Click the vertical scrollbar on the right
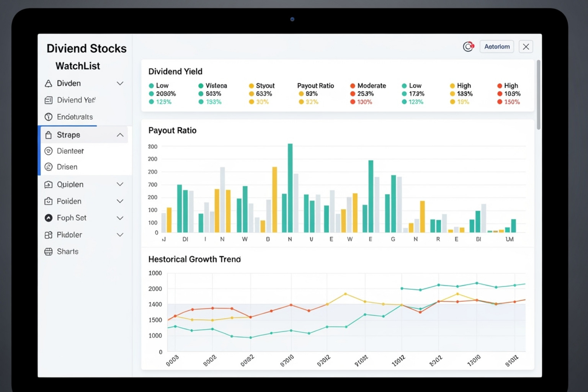 point(539,95)
